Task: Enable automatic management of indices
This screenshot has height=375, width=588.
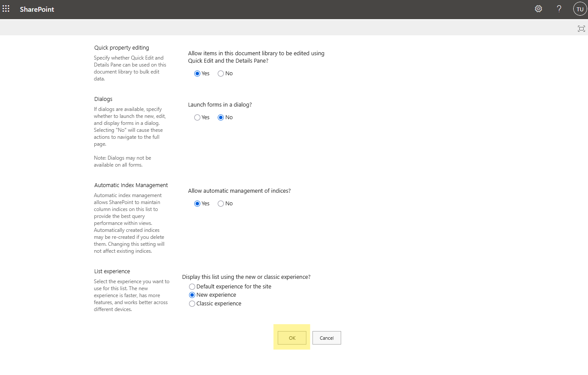Action: [197, 203]
